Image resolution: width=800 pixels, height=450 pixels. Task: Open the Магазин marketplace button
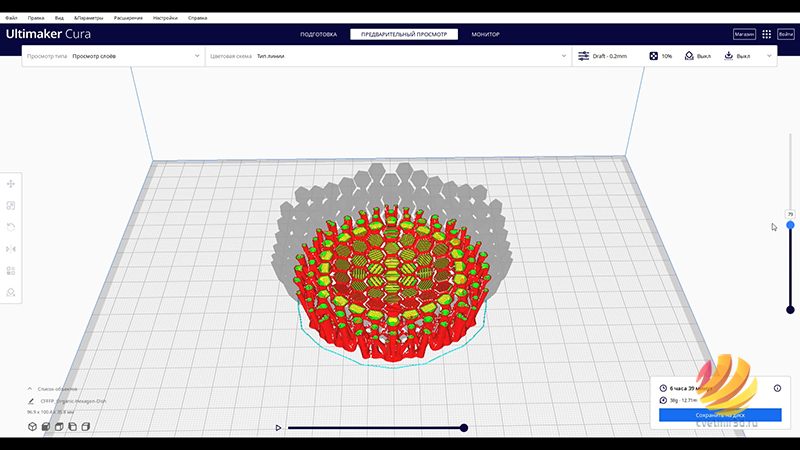pyautogui.click(x=744, y=34)
